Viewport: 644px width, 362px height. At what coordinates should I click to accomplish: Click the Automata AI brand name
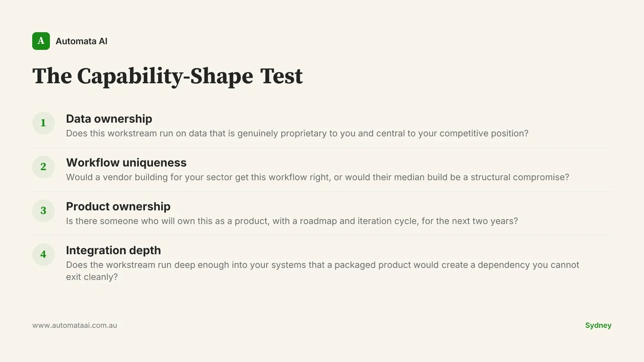(81, 41)
